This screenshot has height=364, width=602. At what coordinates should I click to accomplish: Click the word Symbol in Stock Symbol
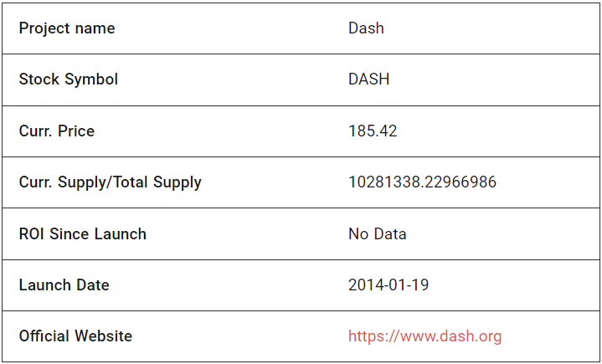pos(91,79)
